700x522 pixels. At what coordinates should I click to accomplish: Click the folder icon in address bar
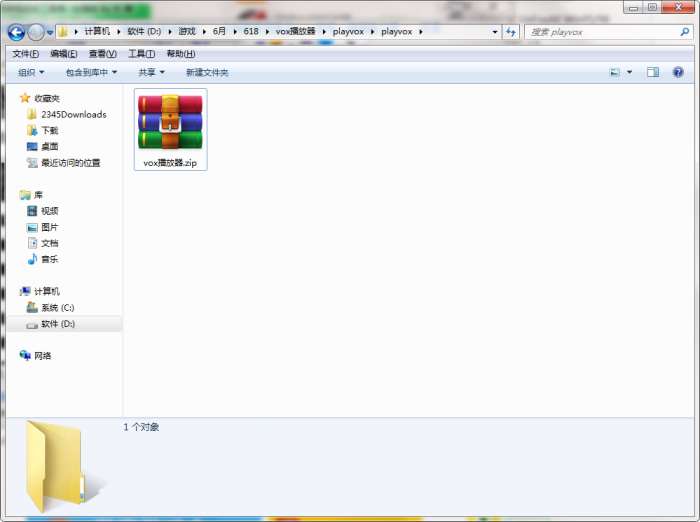[x=63, y=32]
